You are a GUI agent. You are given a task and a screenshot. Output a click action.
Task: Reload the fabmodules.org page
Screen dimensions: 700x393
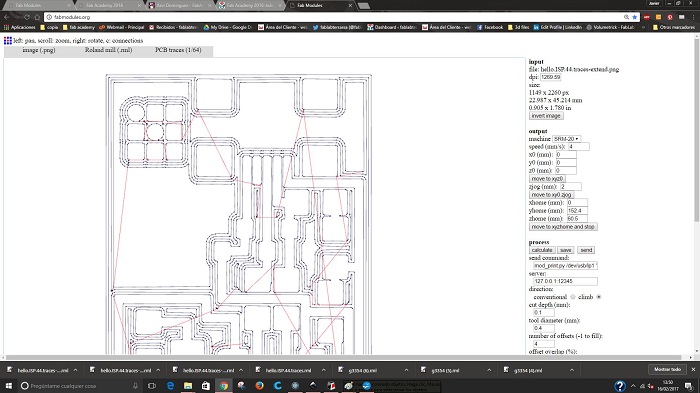(x=27, y=17)
